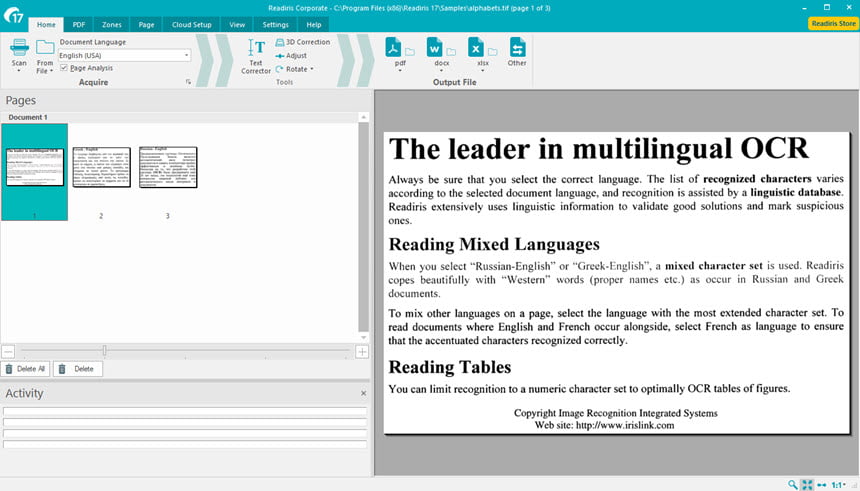Open output folder icon beside xlsx
Screen dimensions: 860x491
493,52
